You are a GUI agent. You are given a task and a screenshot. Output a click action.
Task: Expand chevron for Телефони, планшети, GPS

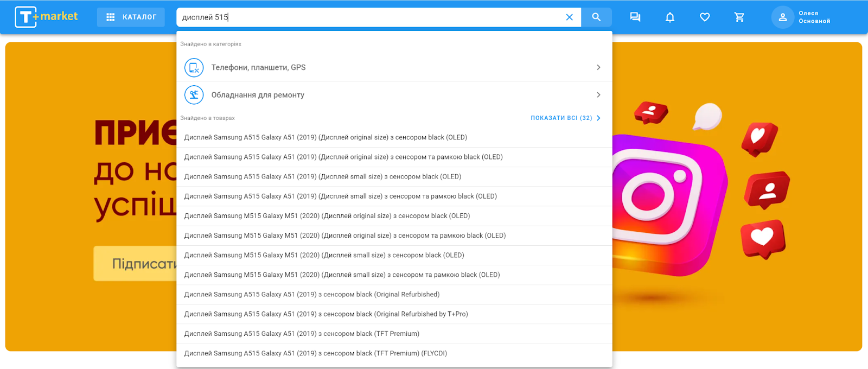pos(598,67)
